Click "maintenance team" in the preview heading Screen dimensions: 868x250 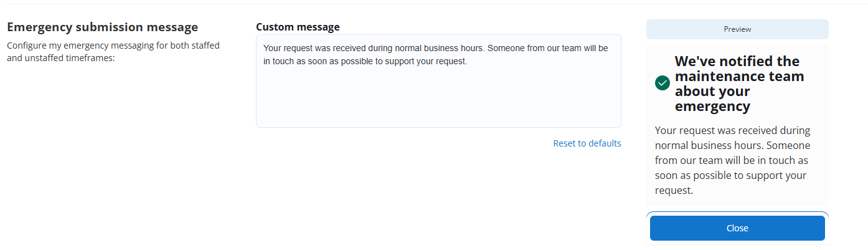(x=739, y=77)
